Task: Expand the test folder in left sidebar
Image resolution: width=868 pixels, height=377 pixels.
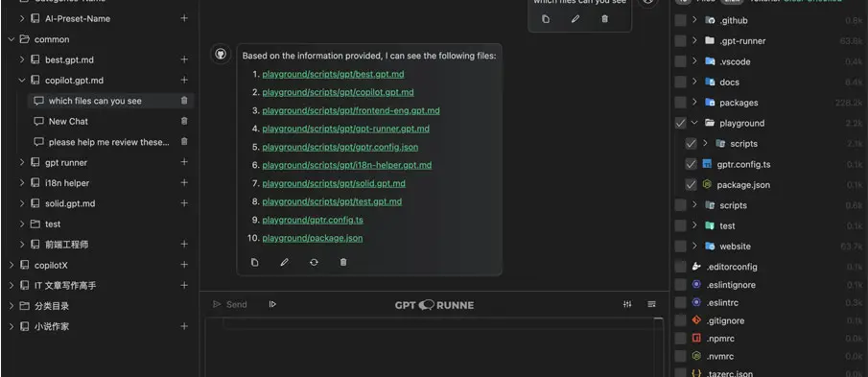Action: click(x=22, y=224)
